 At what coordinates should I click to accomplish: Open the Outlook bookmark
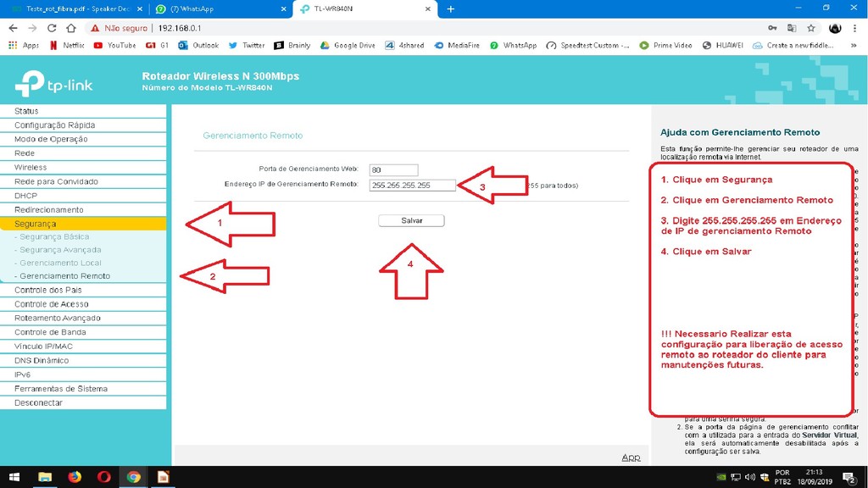[x=198, y=46]
